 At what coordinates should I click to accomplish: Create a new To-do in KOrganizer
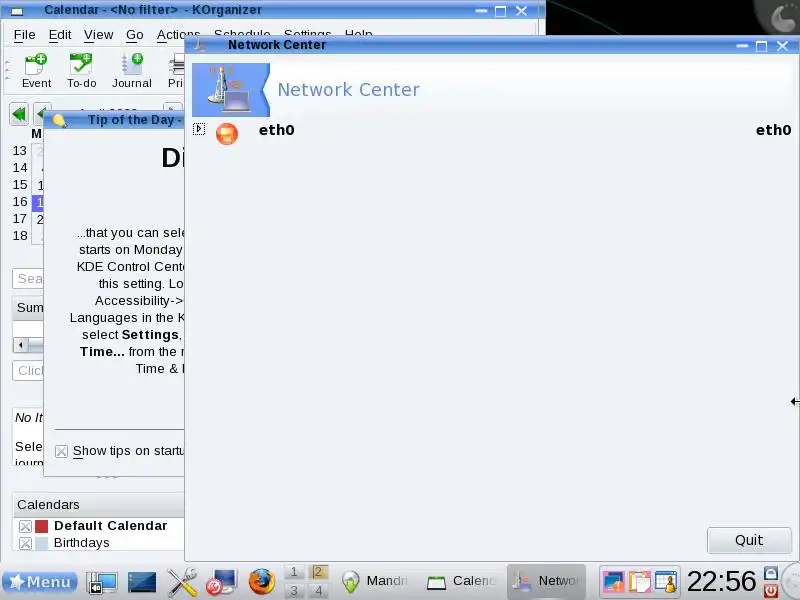81,70
